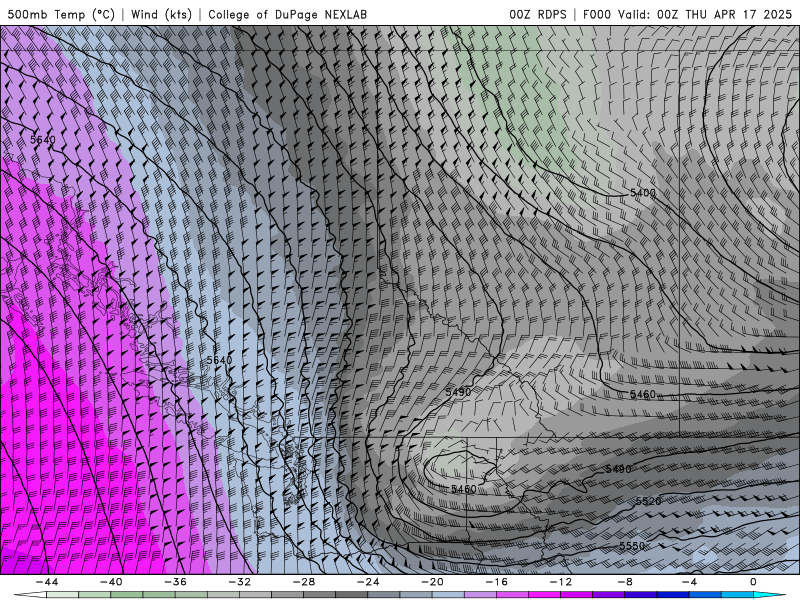Click the 5550 contour label
The width and height of the screenshot is (800, 600).
(632, 546)
